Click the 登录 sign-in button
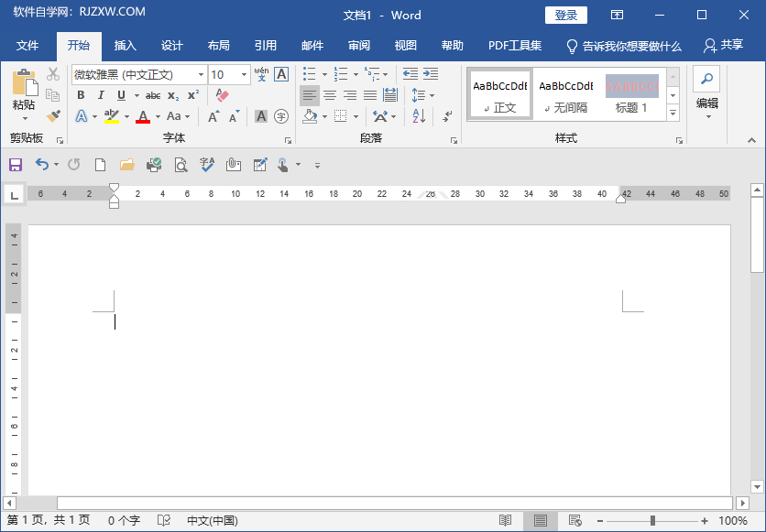Image resolution: width=766 pixels, height=532 pixels. click(x=565, y=16)
